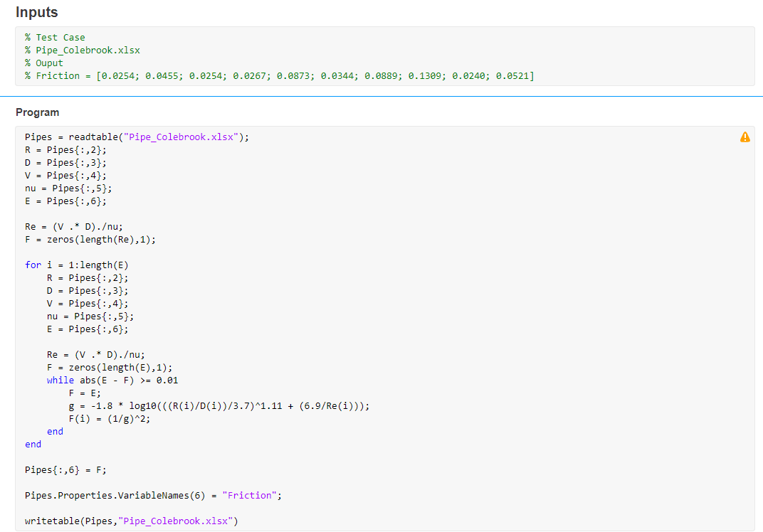Click the Inputs section heading

(36, 12)
